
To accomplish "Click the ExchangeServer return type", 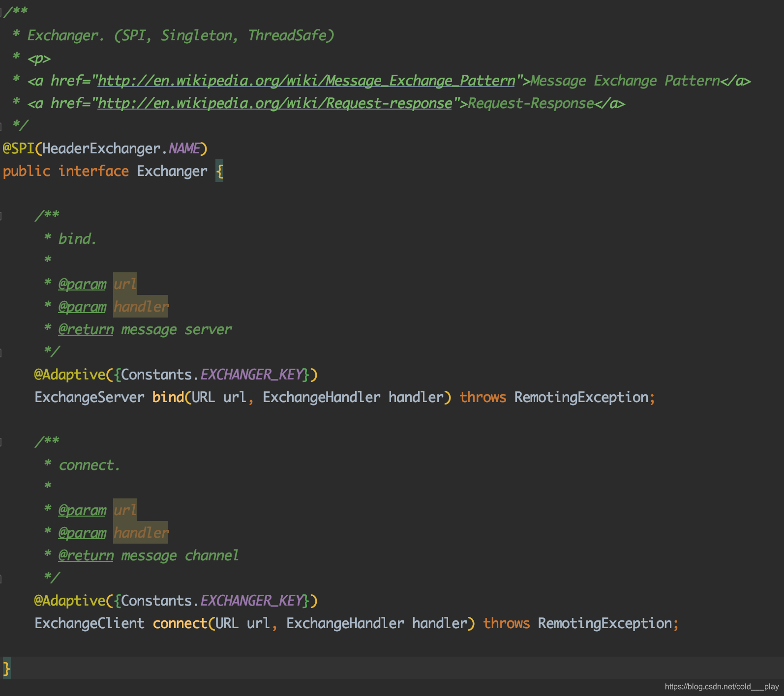I will [90, 397].
